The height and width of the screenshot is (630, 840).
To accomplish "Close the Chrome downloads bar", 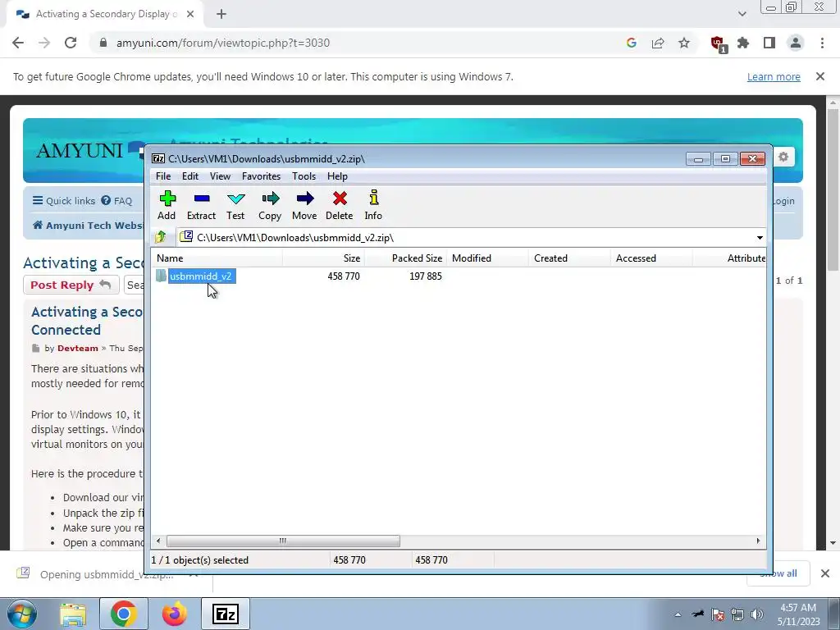I will tap(825, 573).
